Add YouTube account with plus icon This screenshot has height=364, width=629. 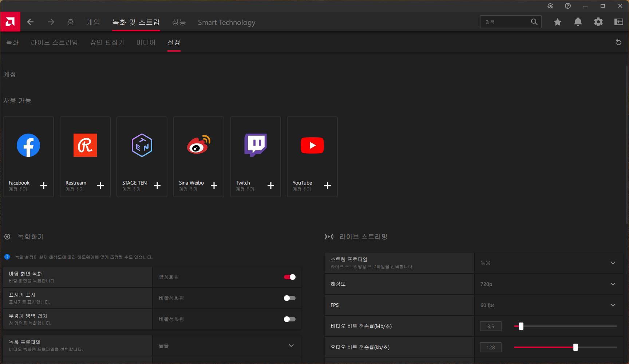point(328,186)
